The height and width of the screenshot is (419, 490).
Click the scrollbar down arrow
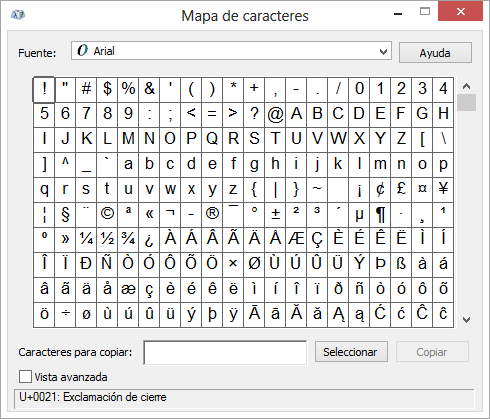pyautogui.click(x=466, y=320)
